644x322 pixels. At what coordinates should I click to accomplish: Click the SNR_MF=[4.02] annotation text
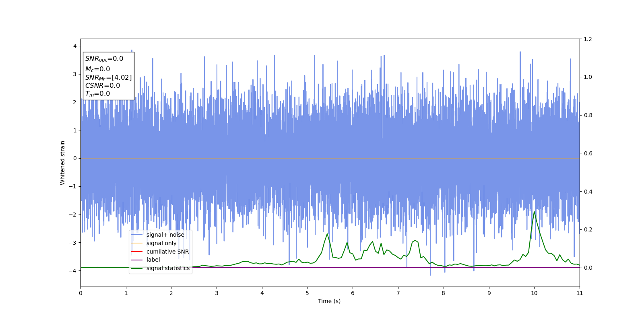pyautogui.click(x=108, y=78)
